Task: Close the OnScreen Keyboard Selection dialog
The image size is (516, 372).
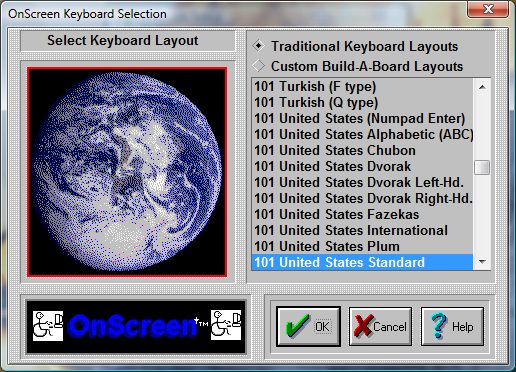Action: [x=488, y=9]
